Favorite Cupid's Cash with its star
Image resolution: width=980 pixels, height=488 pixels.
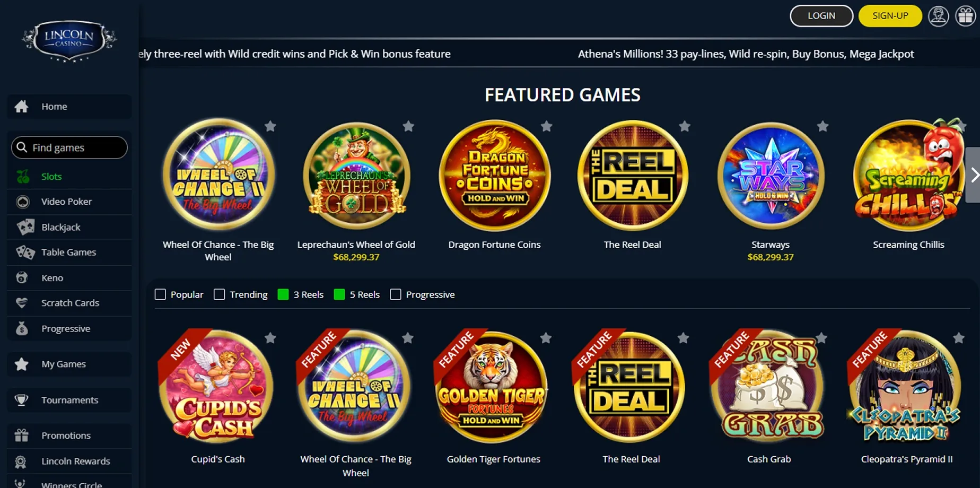[270, 338]
